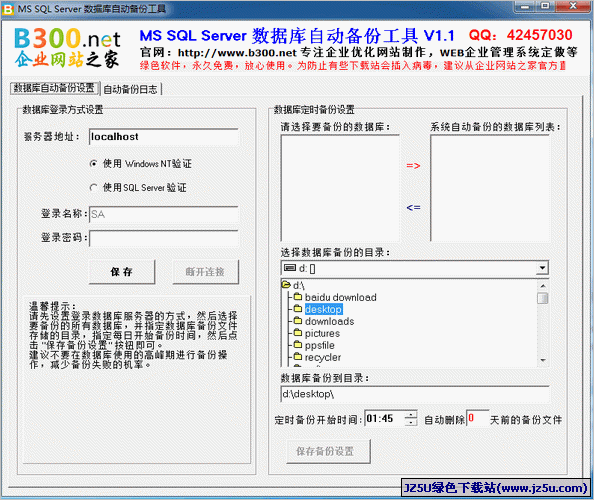This screenshot has width=594, height=500.
Task: Click the pictures folder icon
Action: point(298,333)
